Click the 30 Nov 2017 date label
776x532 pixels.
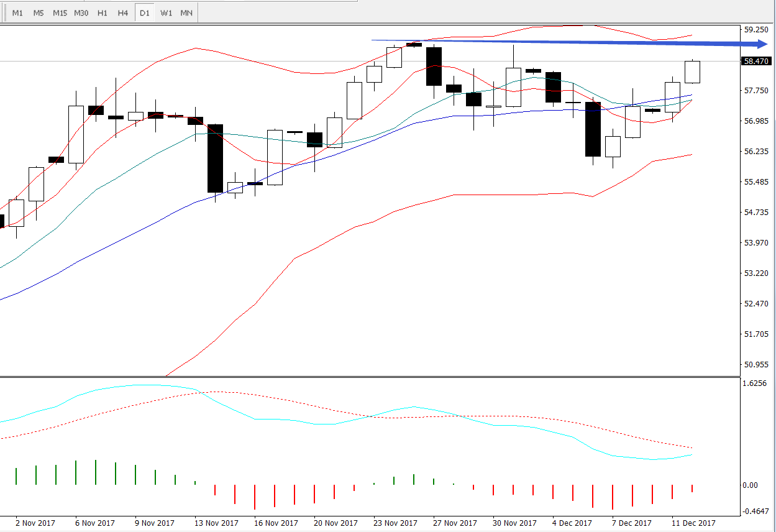click(x=515, y=523)
